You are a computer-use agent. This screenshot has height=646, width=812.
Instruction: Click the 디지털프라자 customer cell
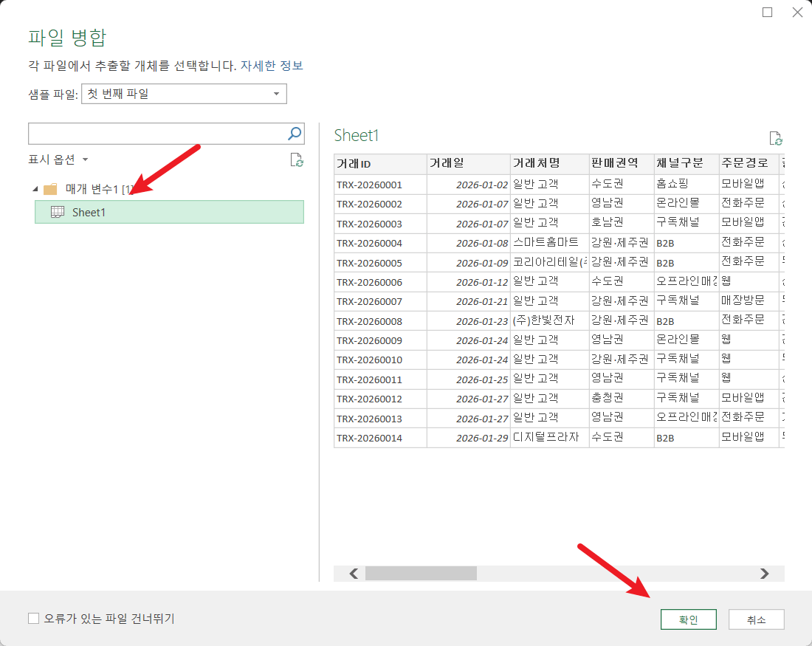coord(550,438)
